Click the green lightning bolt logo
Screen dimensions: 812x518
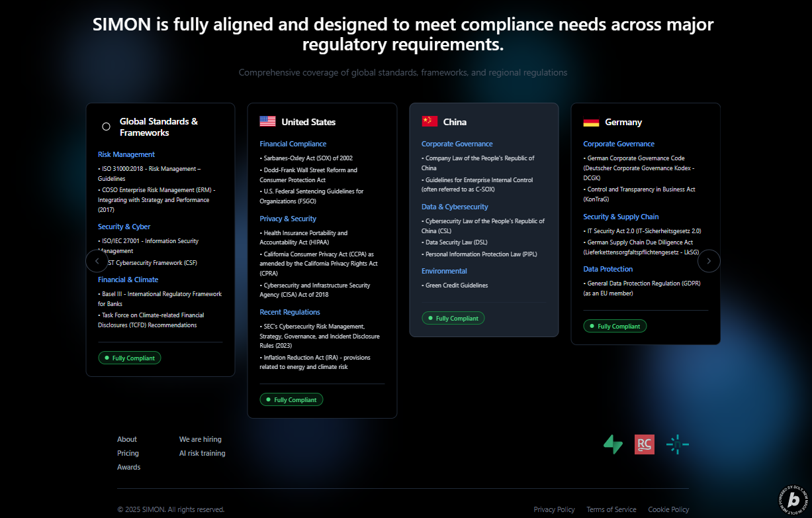(613, 444)
